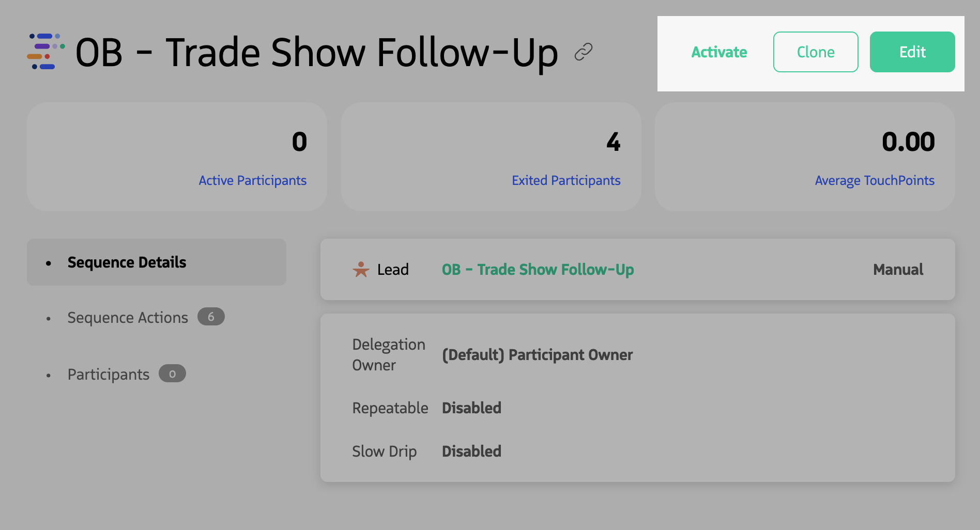The image size is (980, 530).
Task: Click the Active Participants label link
Action: (253, 180)
